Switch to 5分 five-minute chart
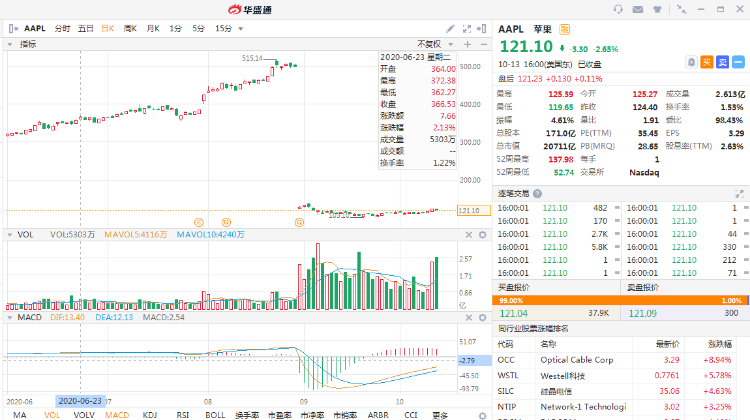Image resolution: width=750 pixels, height=420 pixels. (199, 29)
